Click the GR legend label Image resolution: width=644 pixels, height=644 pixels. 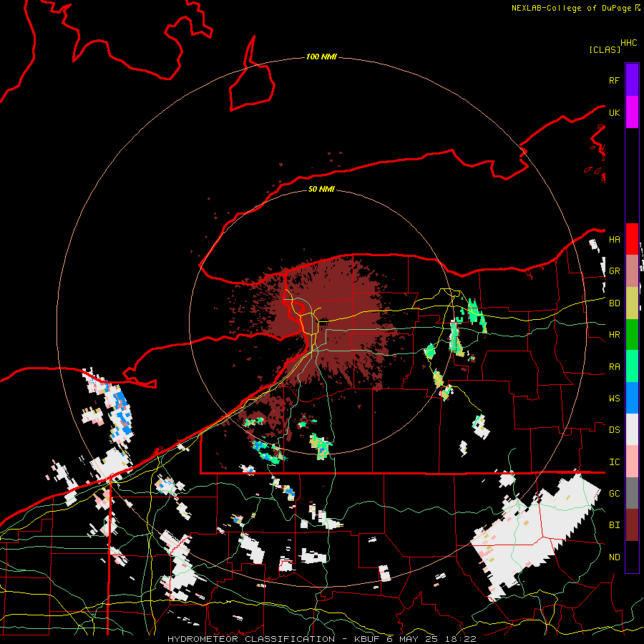(x=614, y=271)
